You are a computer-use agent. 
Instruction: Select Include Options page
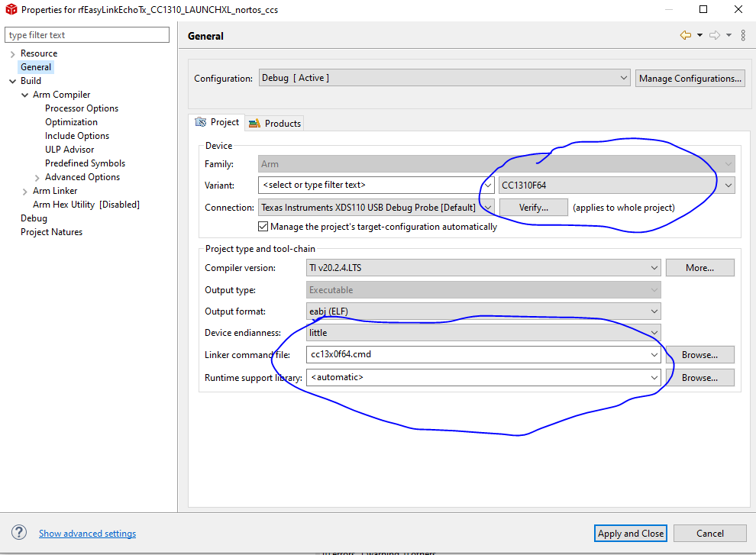pyautogui.click(x=77, y=135)
